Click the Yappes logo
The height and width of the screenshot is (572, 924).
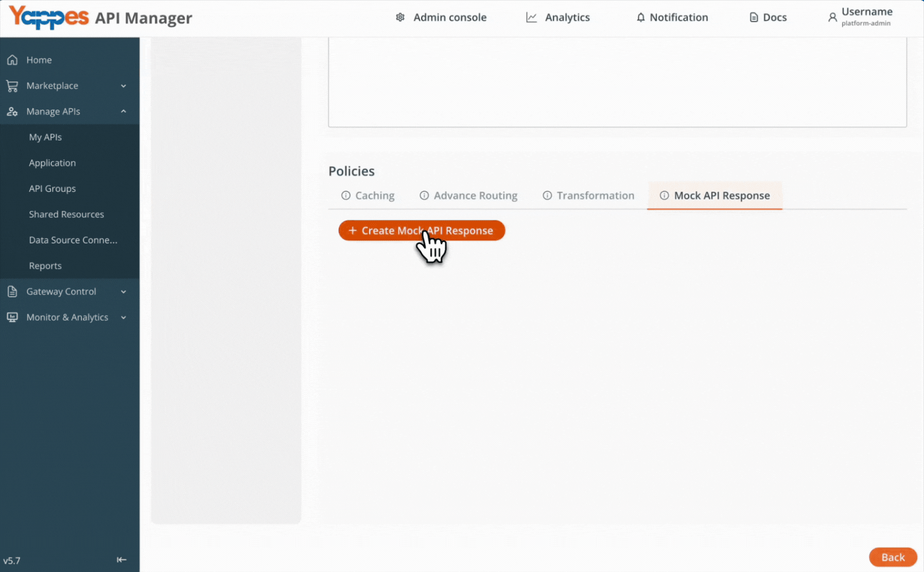coord(49,17)
